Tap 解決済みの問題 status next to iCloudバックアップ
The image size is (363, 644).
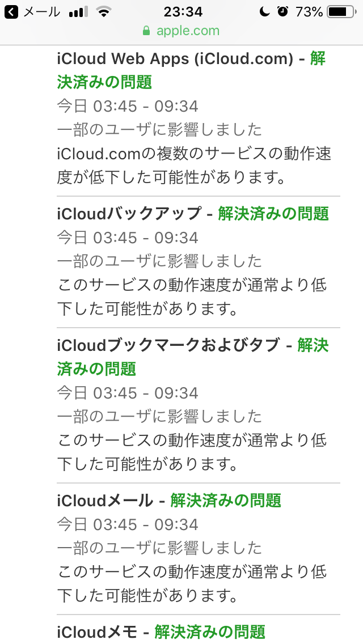(273, 214)
